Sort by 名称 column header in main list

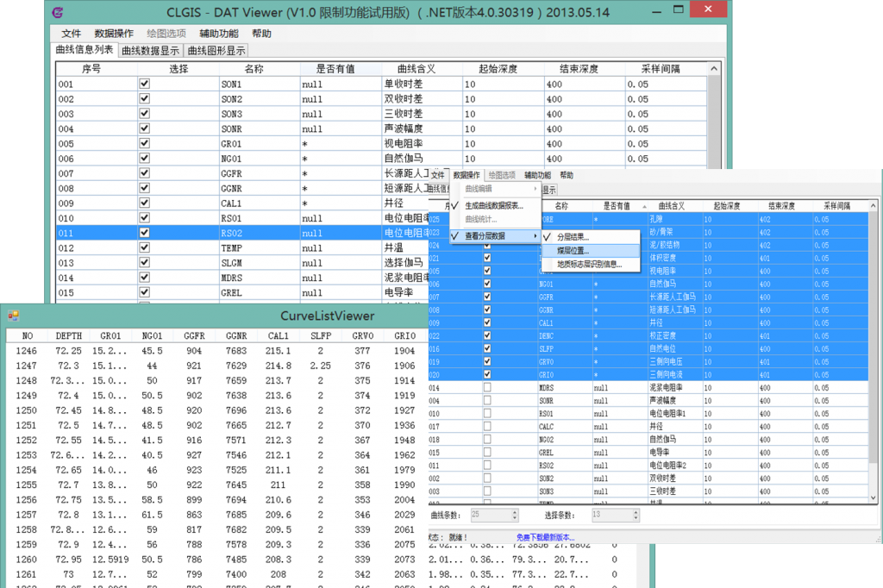click(x=260, y=69)
